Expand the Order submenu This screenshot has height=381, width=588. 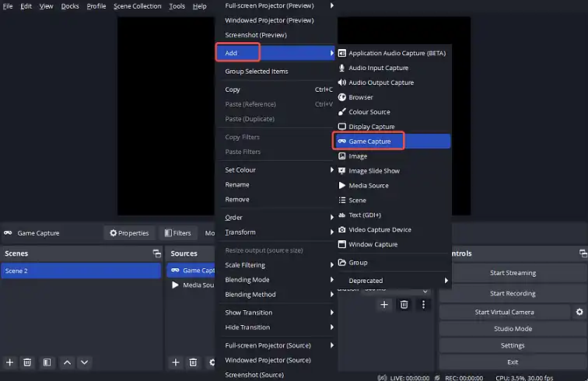277,218
